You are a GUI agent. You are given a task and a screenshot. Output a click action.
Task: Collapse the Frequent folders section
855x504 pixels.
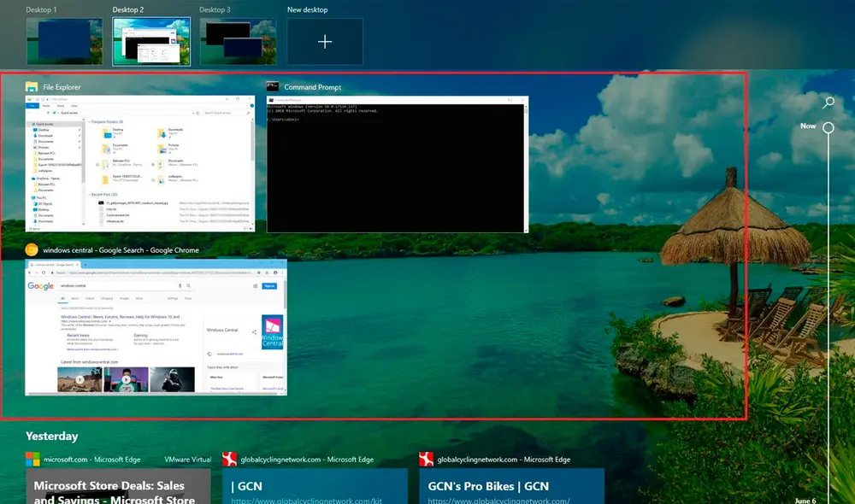coord(90,121)
